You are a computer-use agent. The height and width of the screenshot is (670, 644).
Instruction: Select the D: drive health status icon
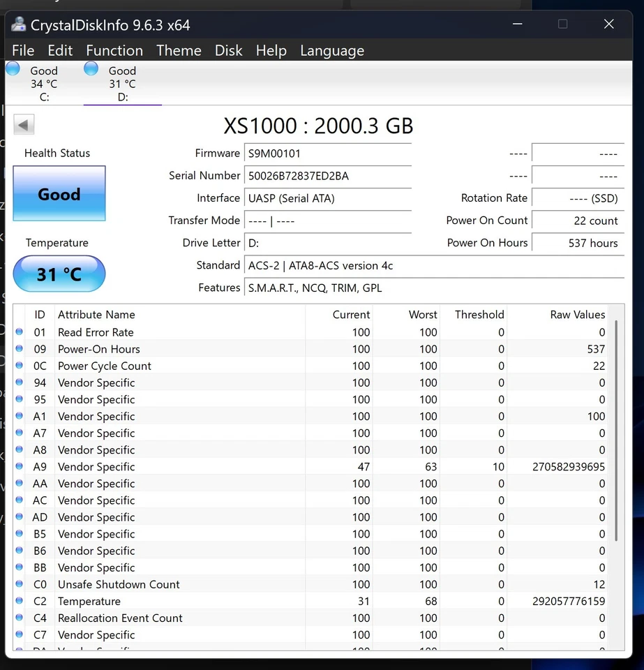[x=91, y=68]
